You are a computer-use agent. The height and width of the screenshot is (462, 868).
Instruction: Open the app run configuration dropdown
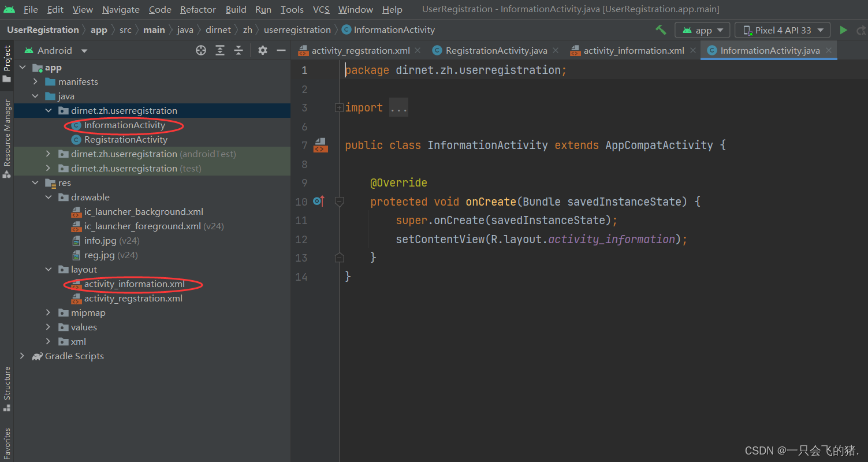[x=702, y=30]
